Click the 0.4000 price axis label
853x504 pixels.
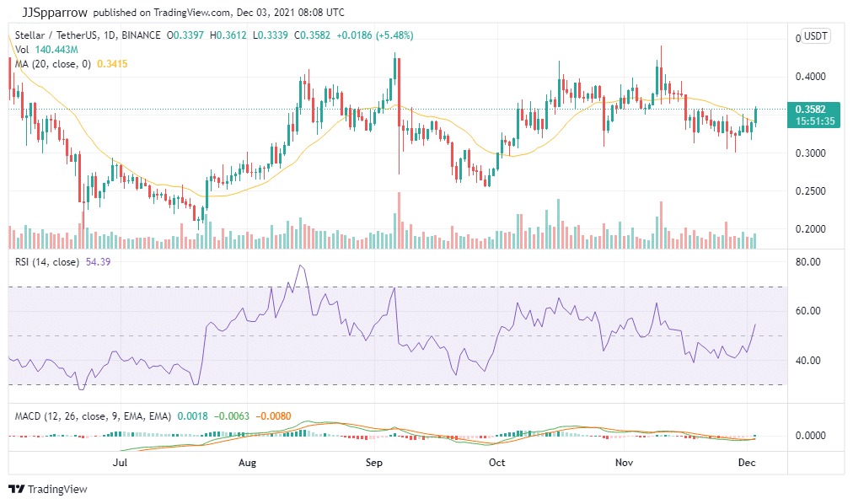811,77
